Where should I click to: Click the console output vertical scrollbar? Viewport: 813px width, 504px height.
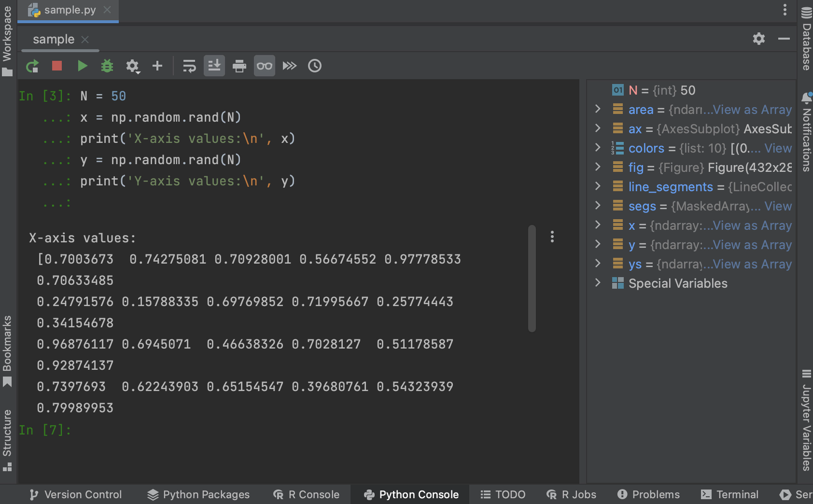(x=532, y=279)
